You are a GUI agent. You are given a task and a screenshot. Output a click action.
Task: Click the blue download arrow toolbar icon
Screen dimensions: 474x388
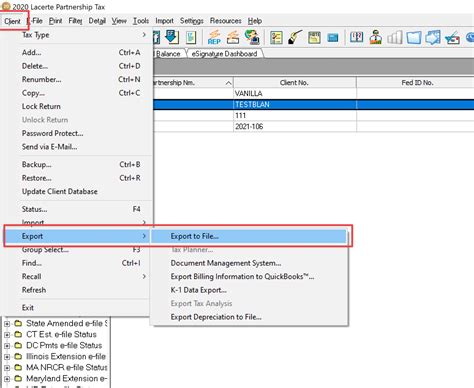(172, 37)
